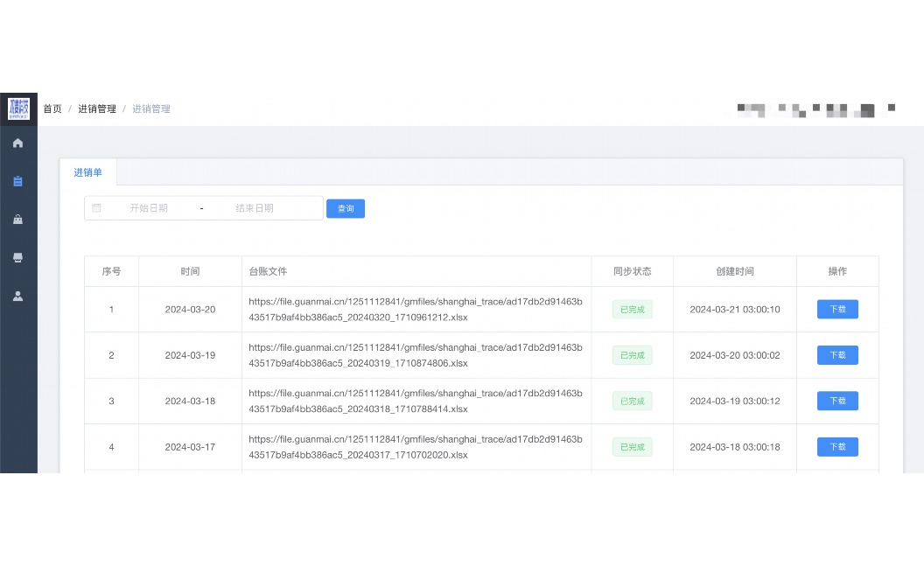The width and height of the screenshot is (924, 566).
Task: Click the 已完成 status tag in row 1
Action: tap(632, 310)
